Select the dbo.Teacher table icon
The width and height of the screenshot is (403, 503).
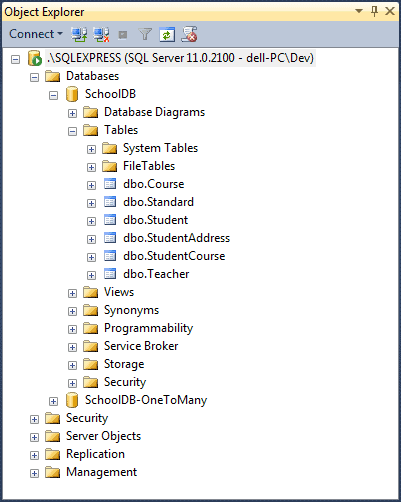coord(110,274)
